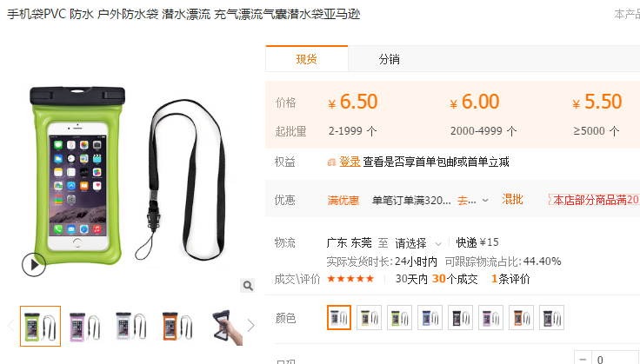Click the 去... link in the discount row
This screenshot has height=364, width=640.
(467, 200)
